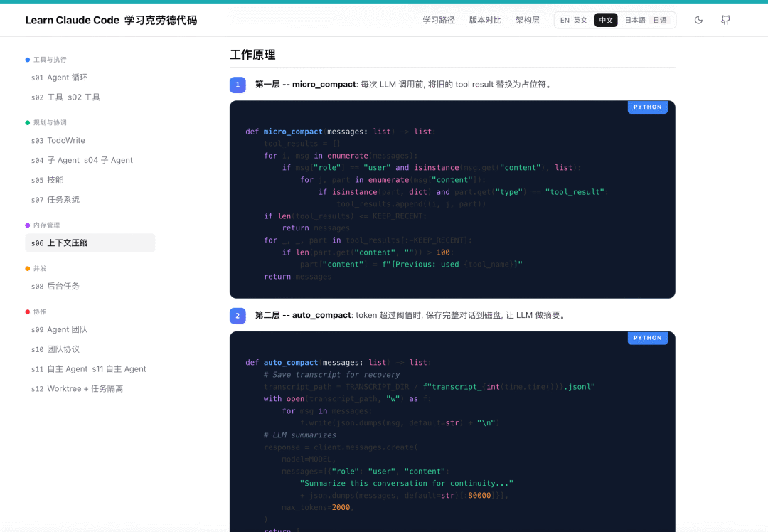
Task: Click PYTHON badge on auto_compact code block
Action: pyautogui.click(x=648, y=338)
